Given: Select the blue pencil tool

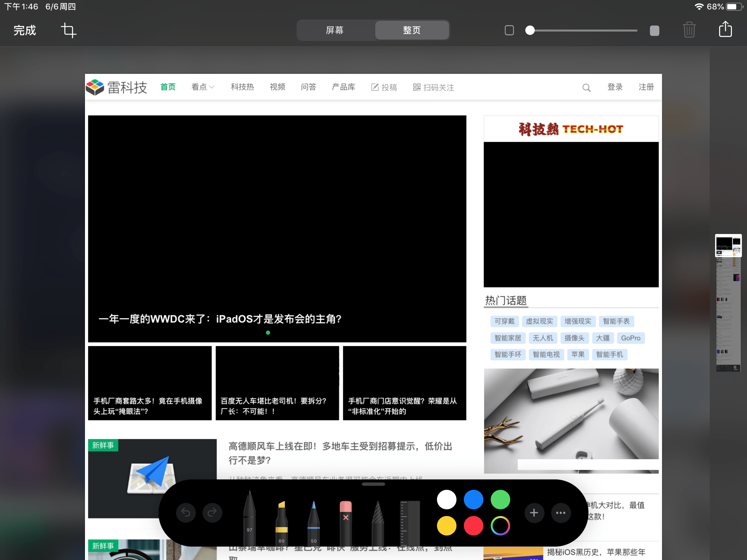Looking at the screenshot, I should [x=313, y=520].
